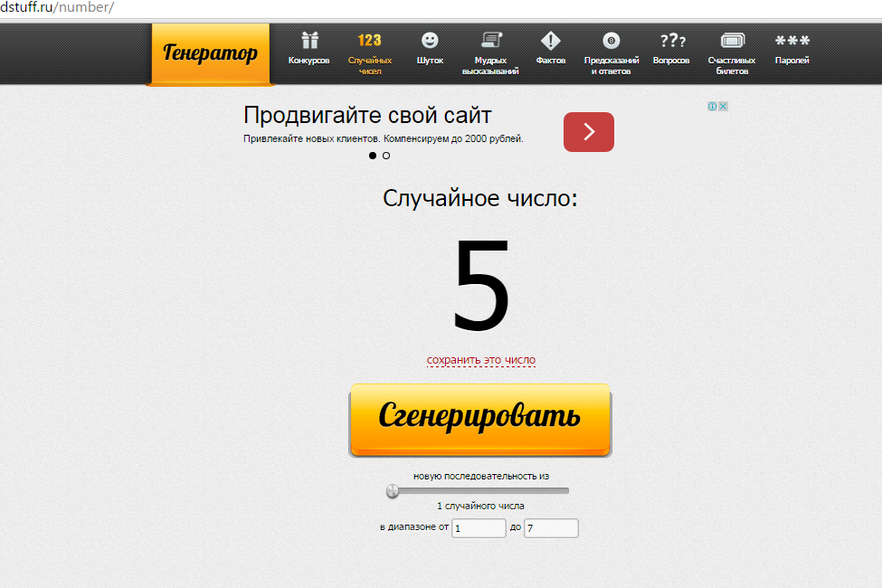Open the Конкурсов menu label
Viewport: 882px width, 588px height.
pyautogui.click(x=308, y=61)
